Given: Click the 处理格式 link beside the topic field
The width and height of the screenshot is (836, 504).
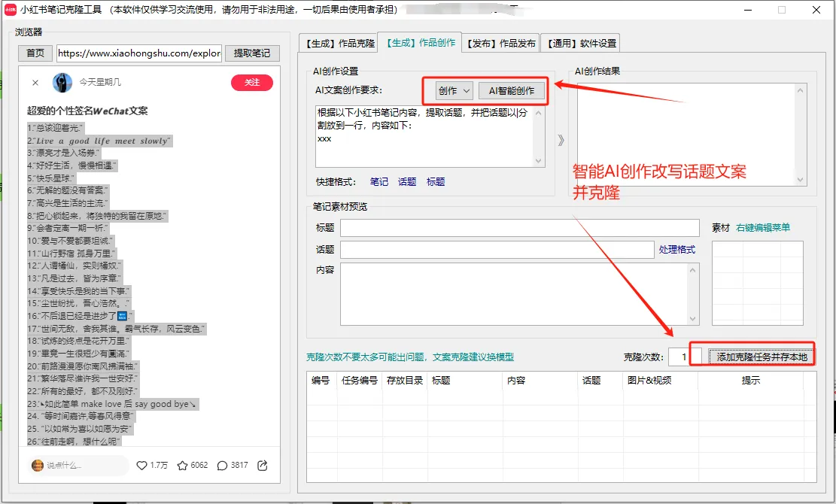Looking at the screenshot, I should click(x=676, y=247).
